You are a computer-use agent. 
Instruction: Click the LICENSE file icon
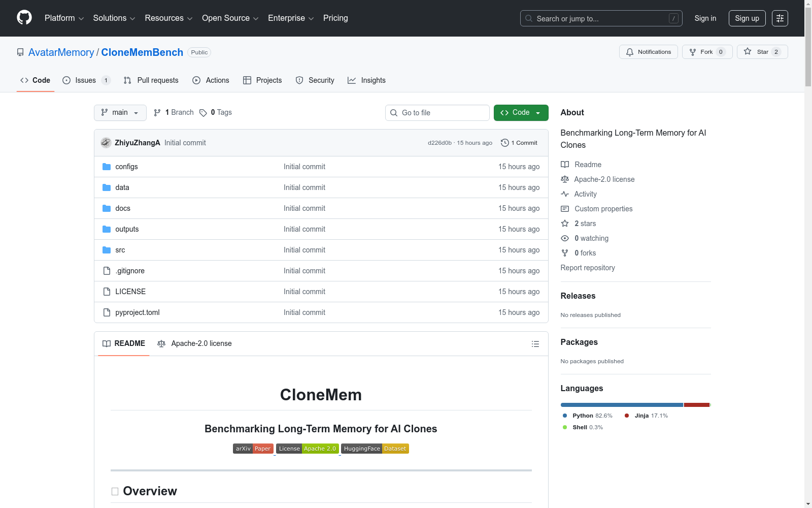coord(107,292)
